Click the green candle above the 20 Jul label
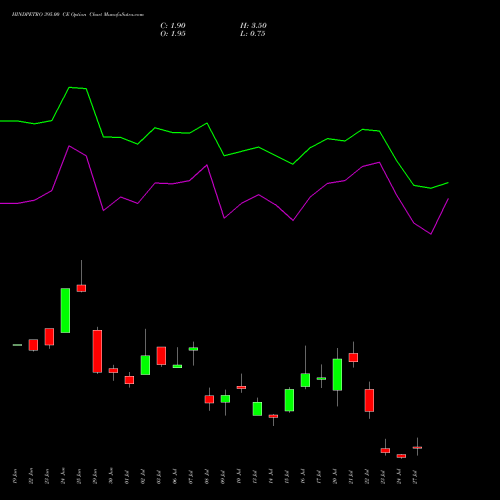The width and height of the screenshot is (500, 500). pos(337,375)
